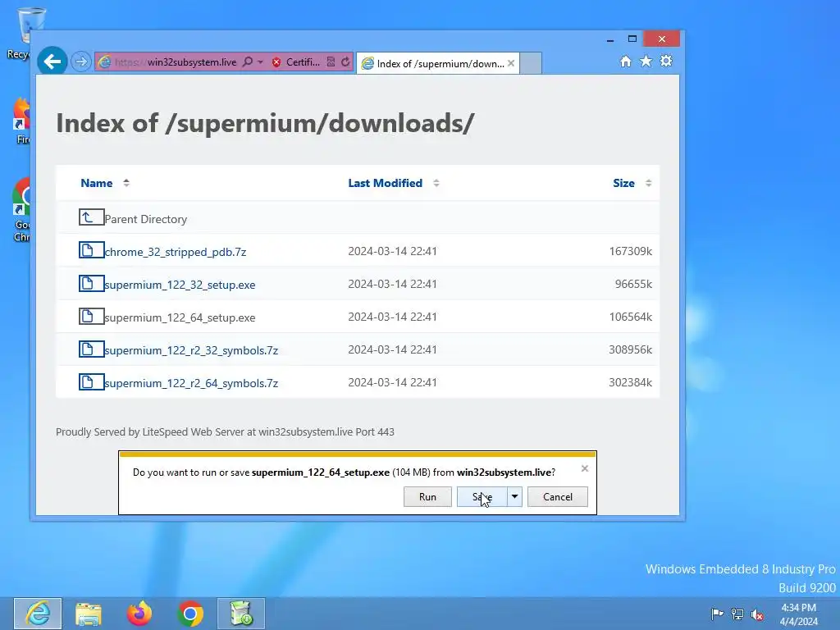Download chrome_32_stripped_pdb.7z
Image resolution: width=840 pixels, height=630 pixels.
tap(176, 252)
